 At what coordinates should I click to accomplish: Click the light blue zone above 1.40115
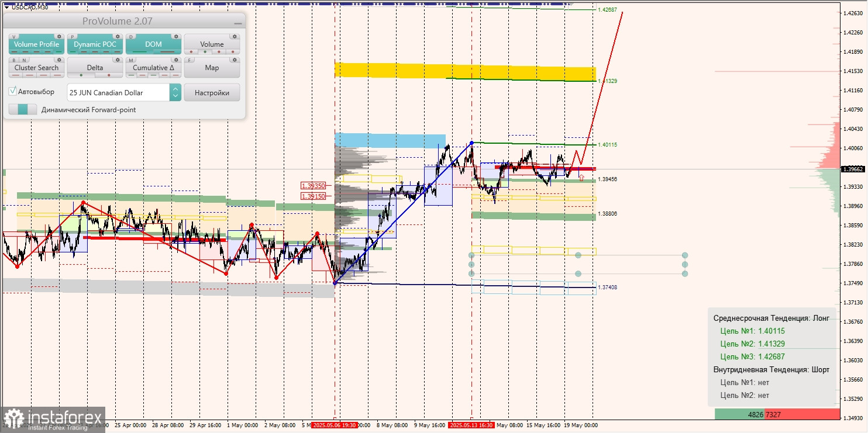click(x=390, y=140)
